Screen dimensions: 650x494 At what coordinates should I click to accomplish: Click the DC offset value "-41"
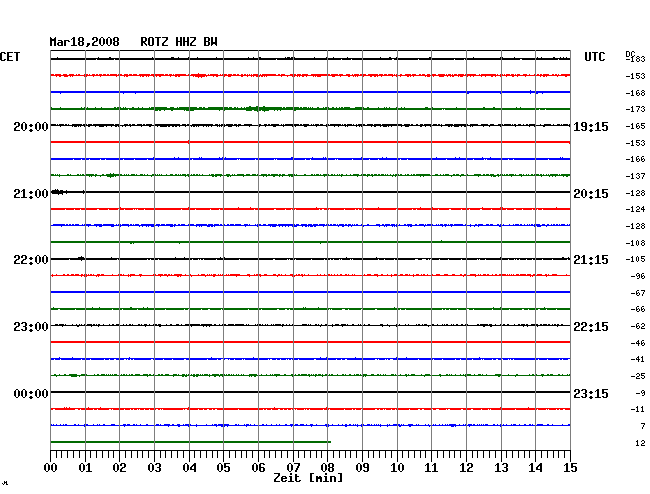(638, 359)
